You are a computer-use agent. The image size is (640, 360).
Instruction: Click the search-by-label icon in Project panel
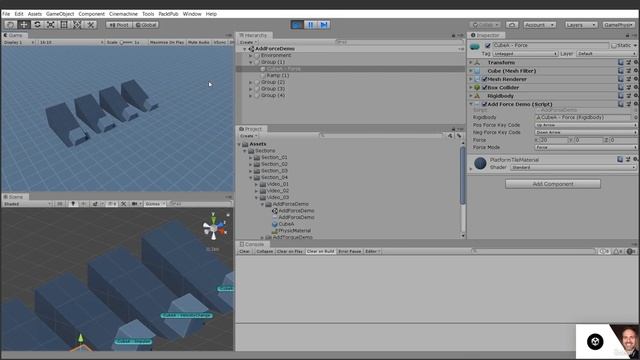[459, 136]
